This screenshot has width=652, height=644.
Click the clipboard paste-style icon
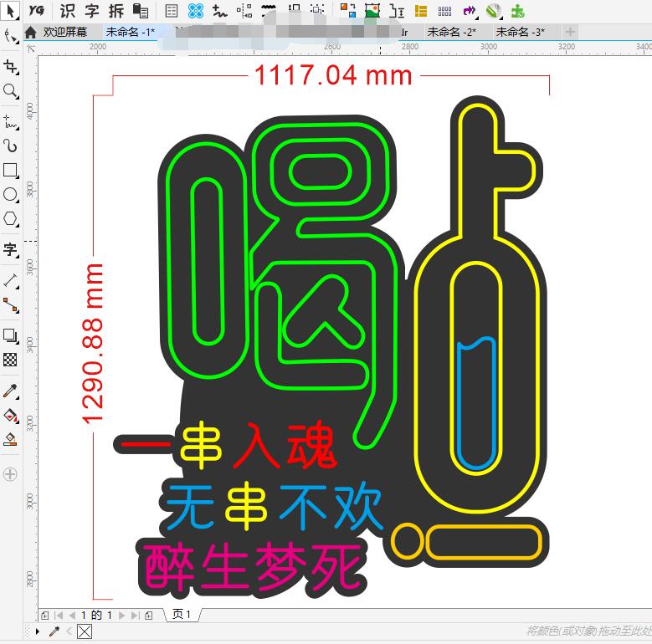point(141,11)
